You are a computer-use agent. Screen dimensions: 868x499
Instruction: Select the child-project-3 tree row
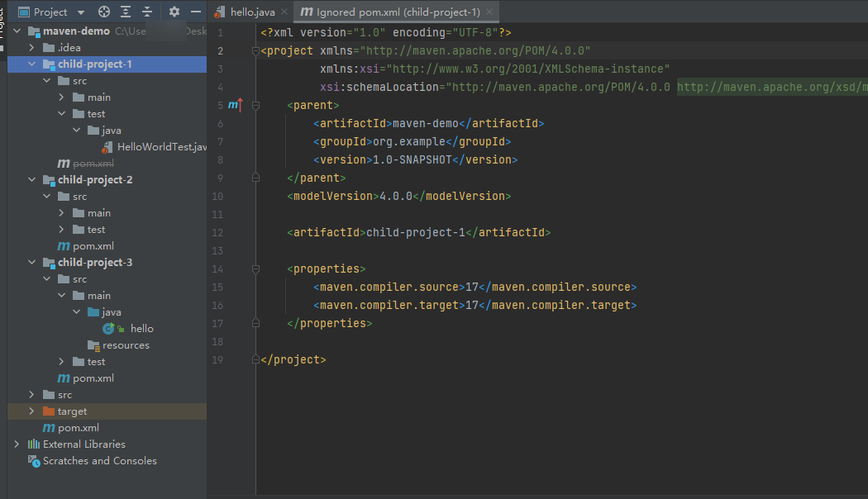(107, 263)
